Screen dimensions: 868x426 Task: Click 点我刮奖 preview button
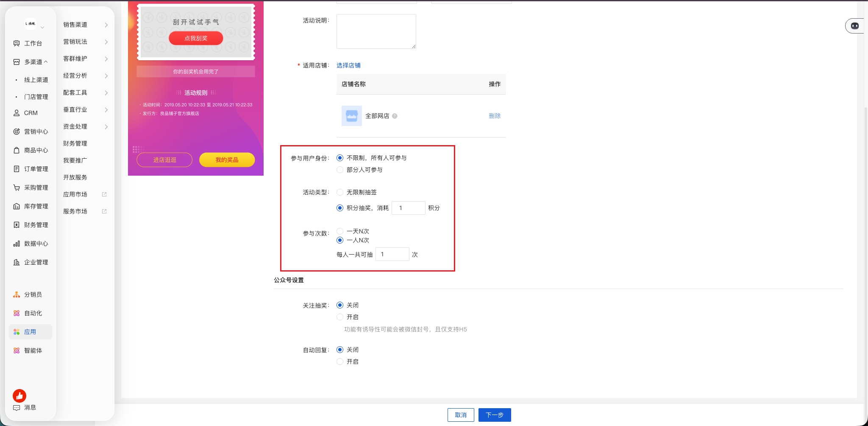196,38
